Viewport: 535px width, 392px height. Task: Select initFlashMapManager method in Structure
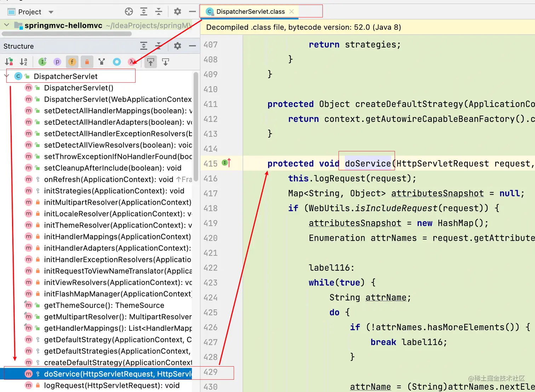click(118, 294)
